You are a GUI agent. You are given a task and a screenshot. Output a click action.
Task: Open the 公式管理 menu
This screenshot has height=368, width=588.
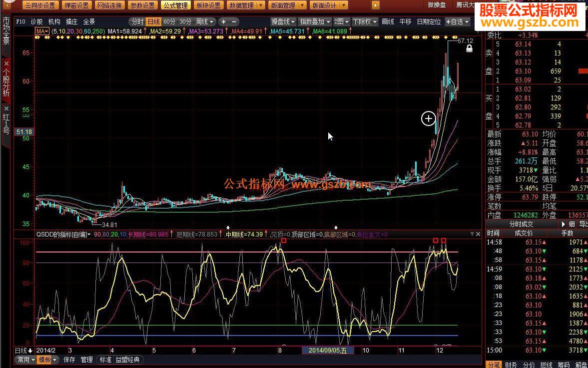click(x=174, y=5)
